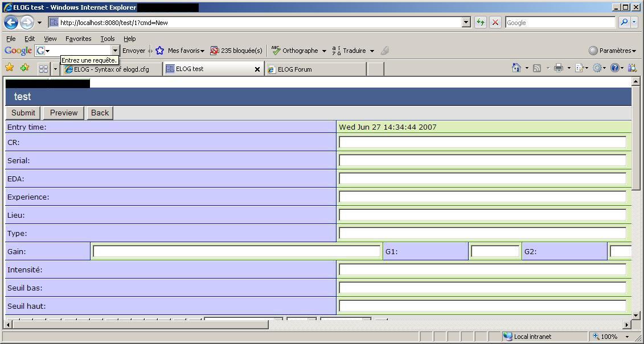Stop loading with the red X icon
The image size is (644, 344).
coord(495,23)
